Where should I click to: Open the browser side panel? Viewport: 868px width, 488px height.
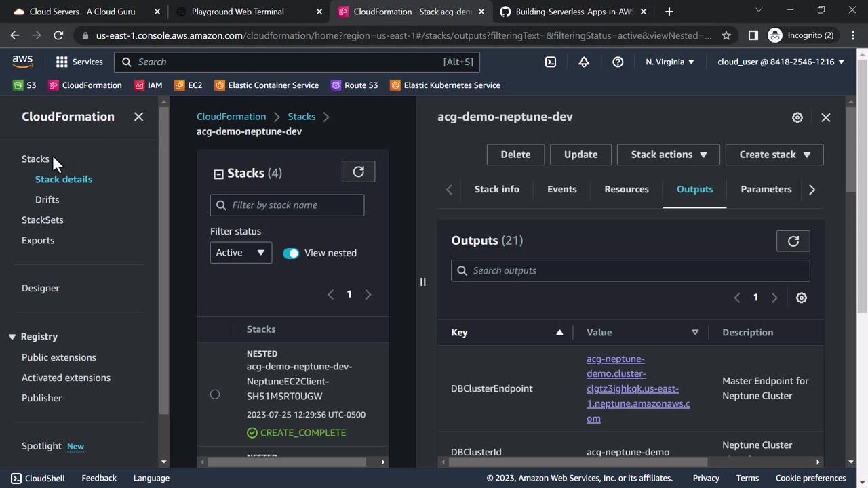(753, 35)
